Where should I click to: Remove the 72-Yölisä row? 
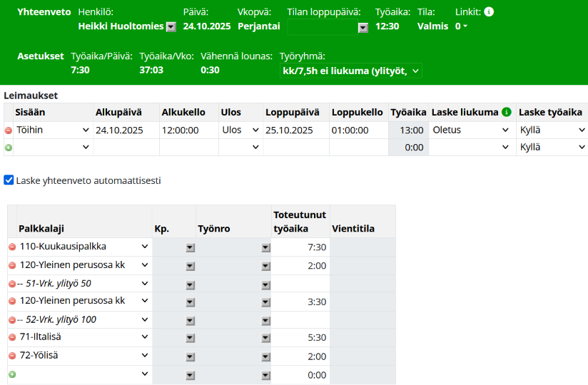[12, 356]
